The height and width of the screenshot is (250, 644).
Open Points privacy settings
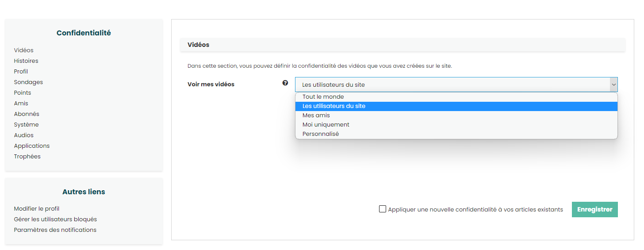point(22,93)
